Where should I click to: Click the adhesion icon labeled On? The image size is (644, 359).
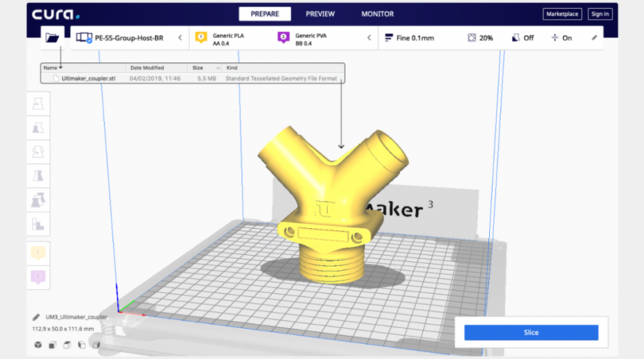click(555, 37)
